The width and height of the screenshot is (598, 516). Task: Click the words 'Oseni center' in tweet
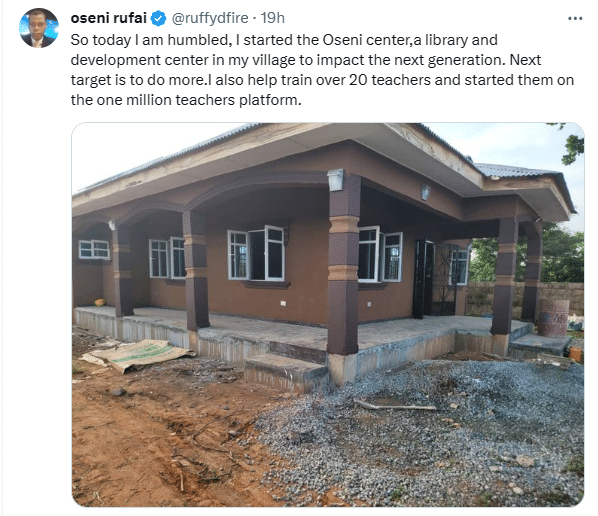coord(366,40)
